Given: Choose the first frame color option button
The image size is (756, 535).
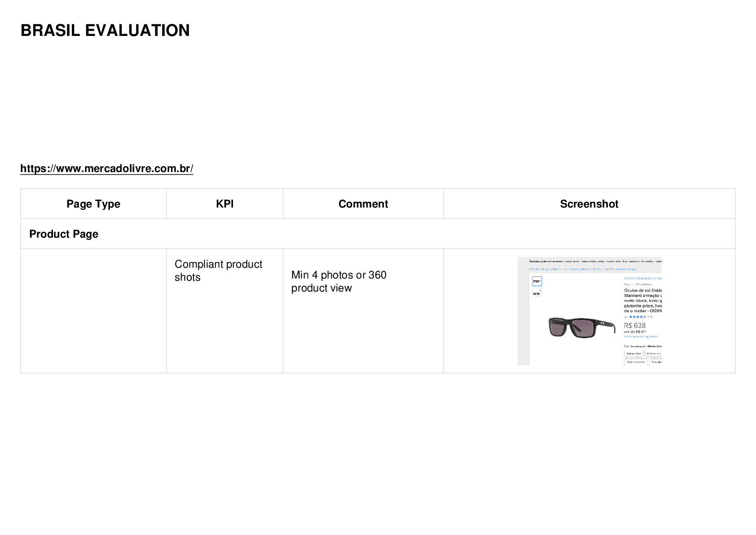Looking at the screenshot, I should coord(633,354).
